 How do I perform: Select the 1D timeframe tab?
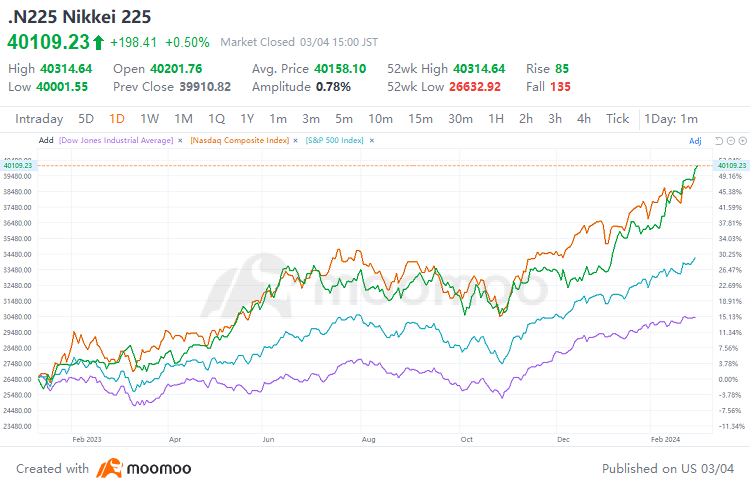click(x=117, y=119)
